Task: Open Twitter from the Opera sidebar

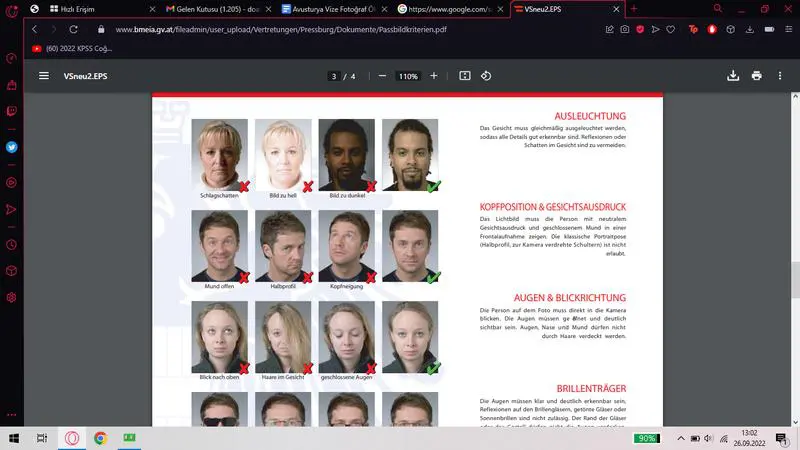Action: point(11,147)
